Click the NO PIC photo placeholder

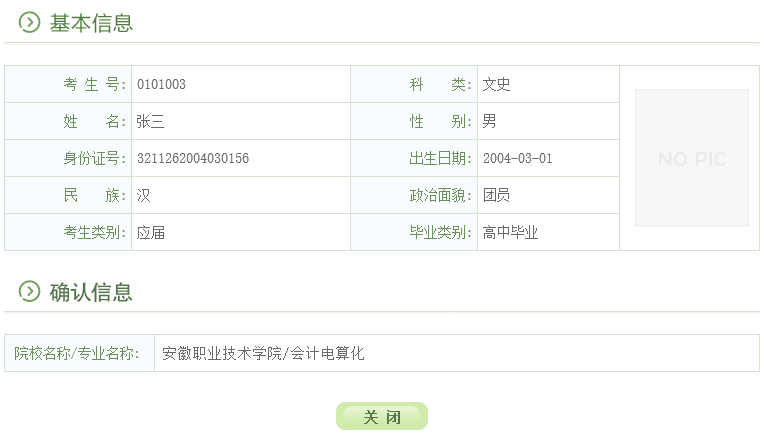point(691,158)
